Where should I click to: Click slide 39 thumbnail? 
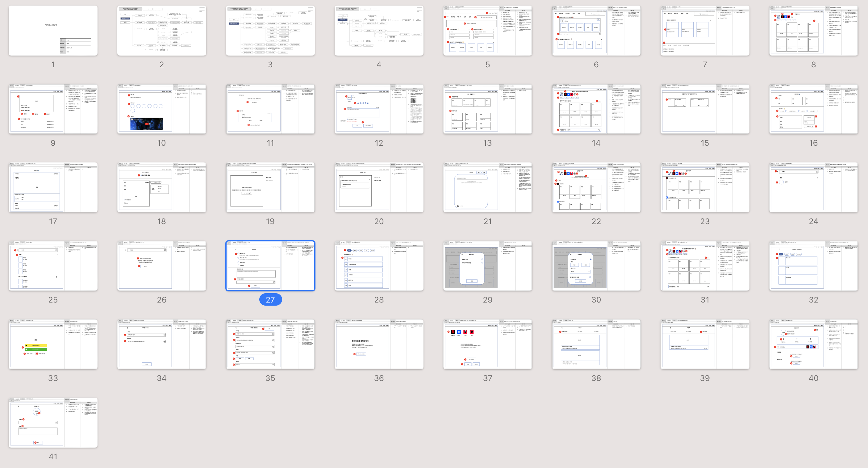pos(705,344)
